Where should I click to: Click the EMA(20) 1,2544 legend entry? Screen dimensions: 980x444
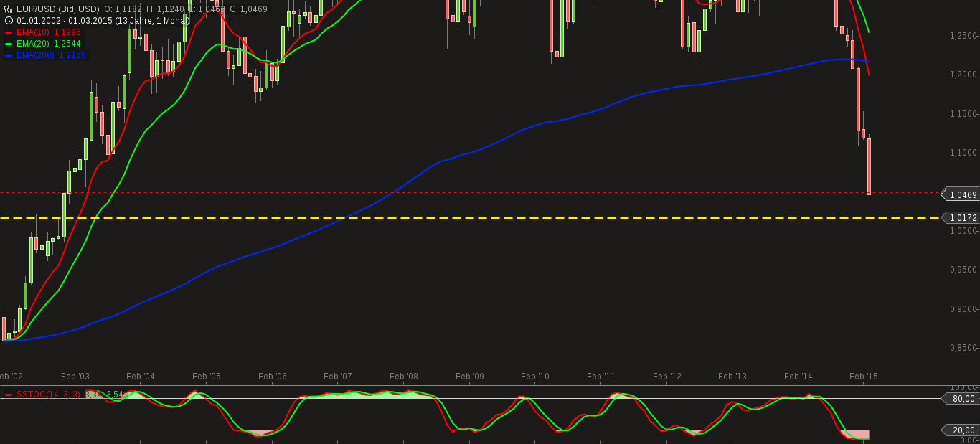point(49,44)
